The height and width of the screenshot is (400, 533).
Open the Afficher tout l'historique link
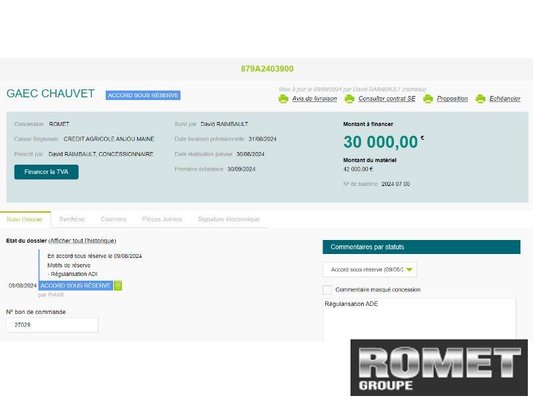point(83,241)
